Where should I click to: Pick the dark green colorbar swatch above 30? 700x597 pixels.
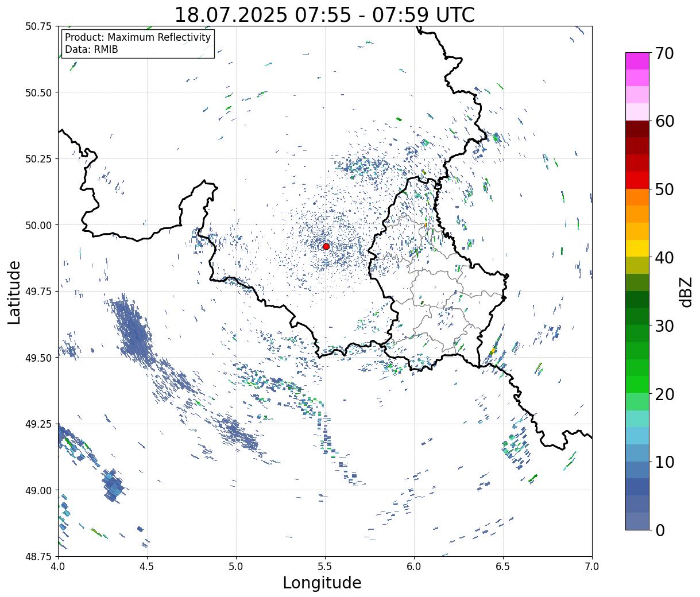tap(637, 299)
